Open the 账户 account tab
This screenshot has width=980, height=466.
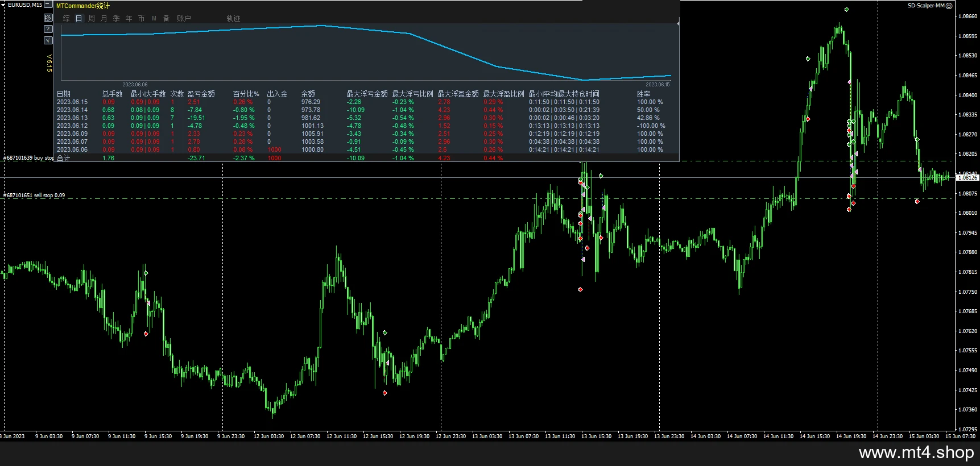pos(184,18)
